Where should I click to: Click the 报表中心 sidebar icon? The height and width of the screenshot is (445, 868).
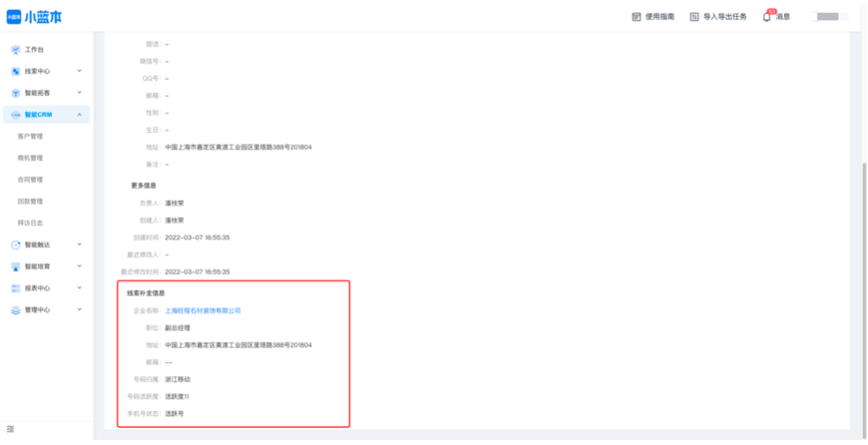[15, 288]
